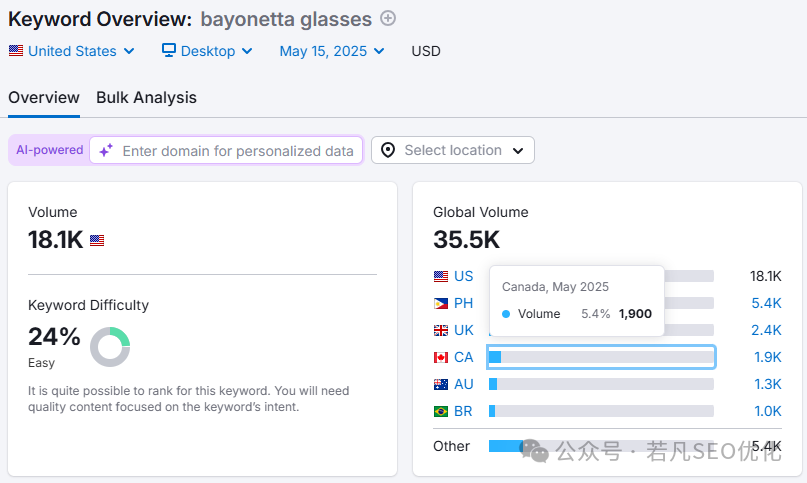
Task: Click the Canada volume bar
Action: tap(601, 357)
